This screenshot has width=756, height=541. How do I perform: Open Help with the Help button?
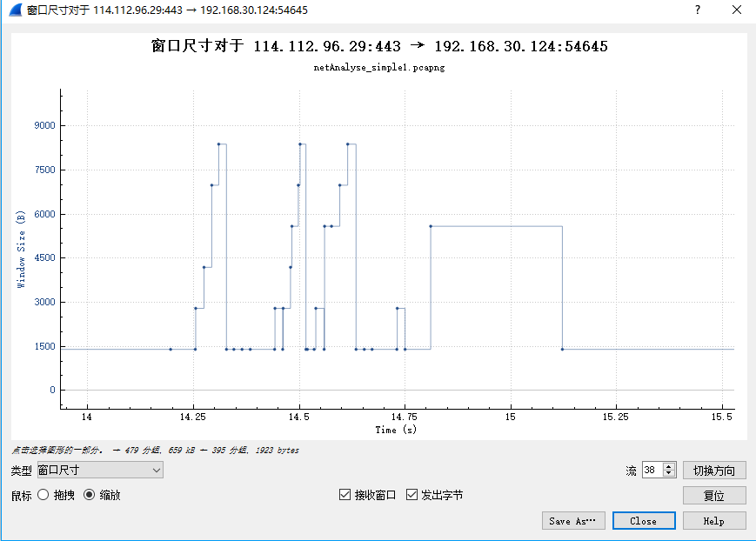(714, 521)
